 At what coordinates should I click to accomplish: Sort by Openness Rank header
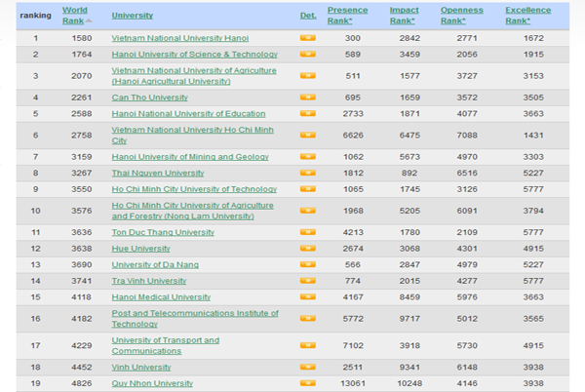tap(462, 15)
